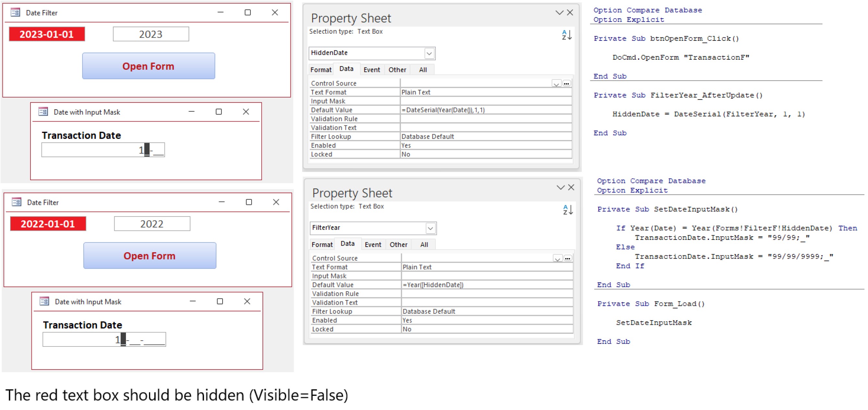This screenshot has height=410, width=868.
Task: Open the FilterYear control selector dropdown
Action: tap(431, 228)
